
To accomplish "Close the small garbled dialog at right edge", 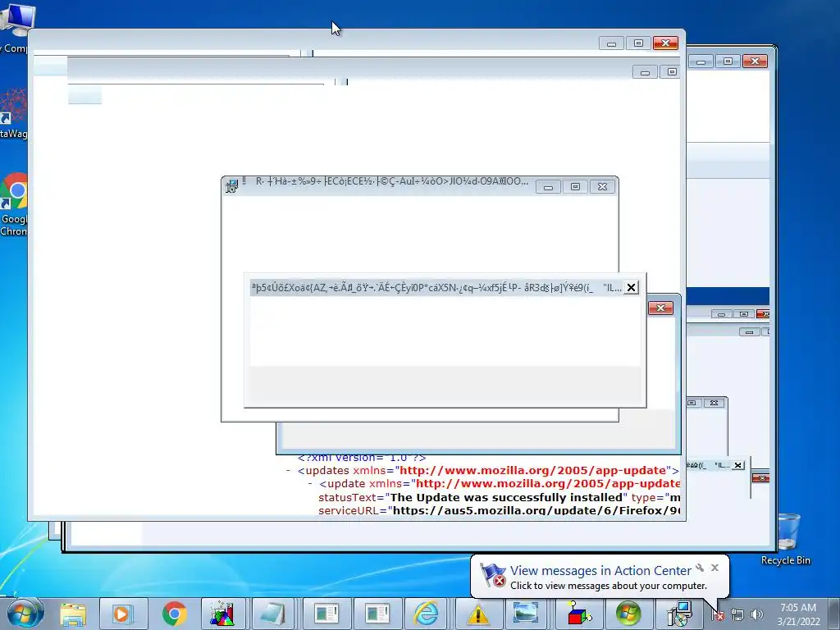I will [x=738, y=465].
